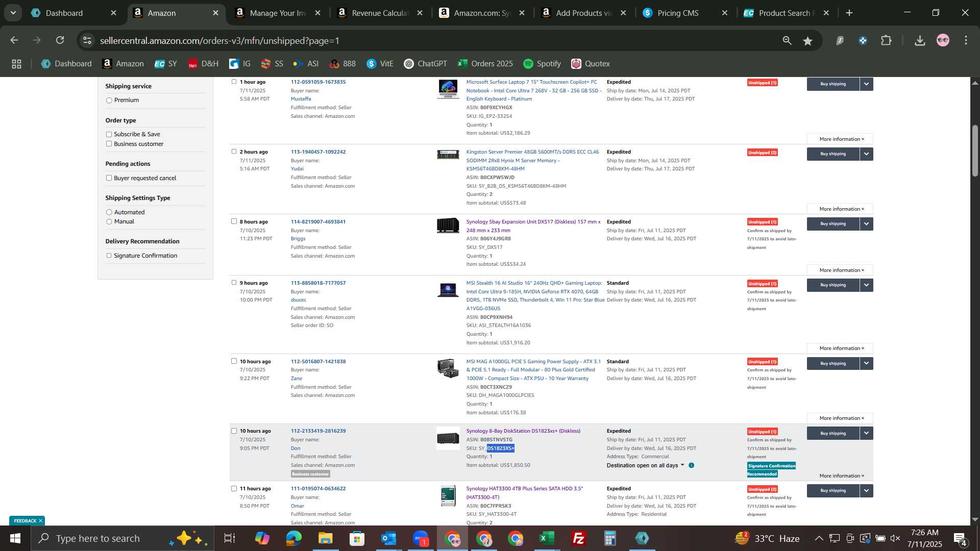Open D&H bookmark

(x=203, y=64)
